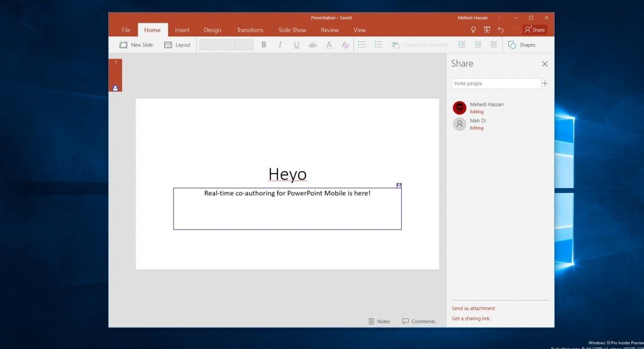Clear text formatting with eraser icon
The width and height of the screenshot is (644, 349).
click(345, 45)
